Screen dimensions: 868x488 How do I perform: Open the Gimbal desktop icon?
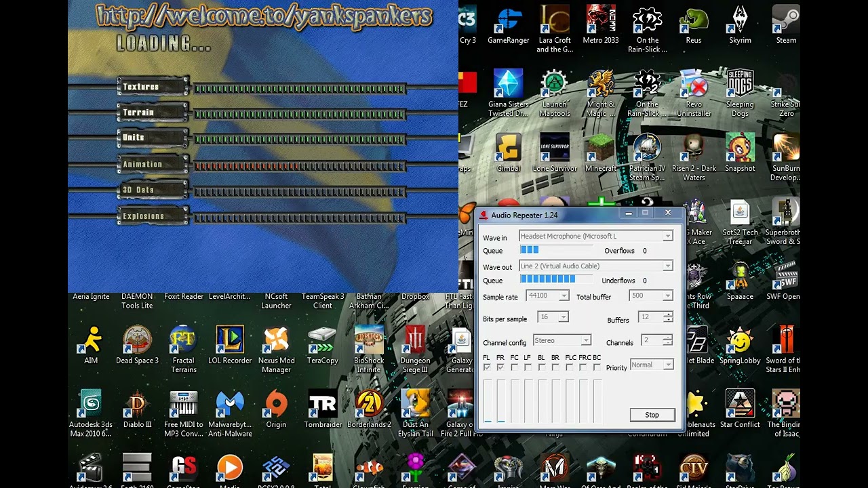pyautogui.click(x=509, y=153)
